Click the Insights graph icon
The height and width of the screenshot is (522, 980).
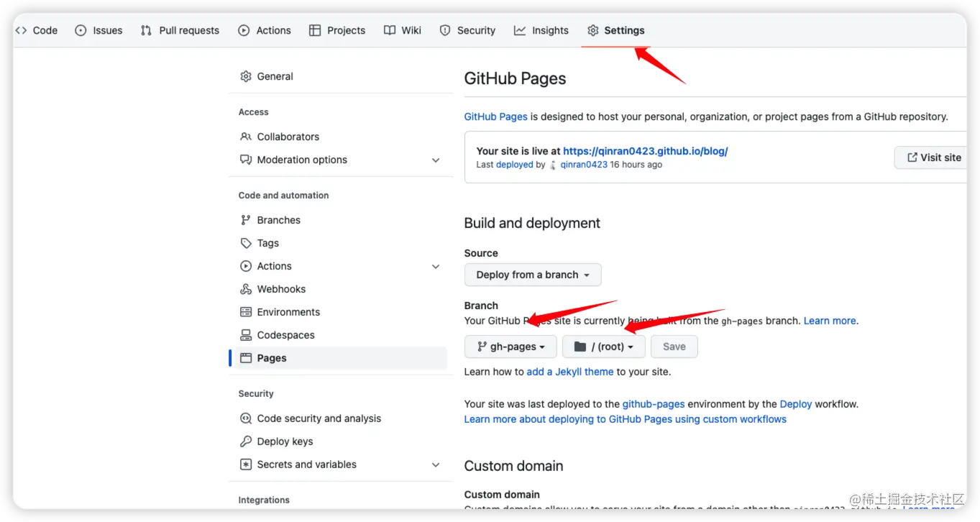point(520,30)
